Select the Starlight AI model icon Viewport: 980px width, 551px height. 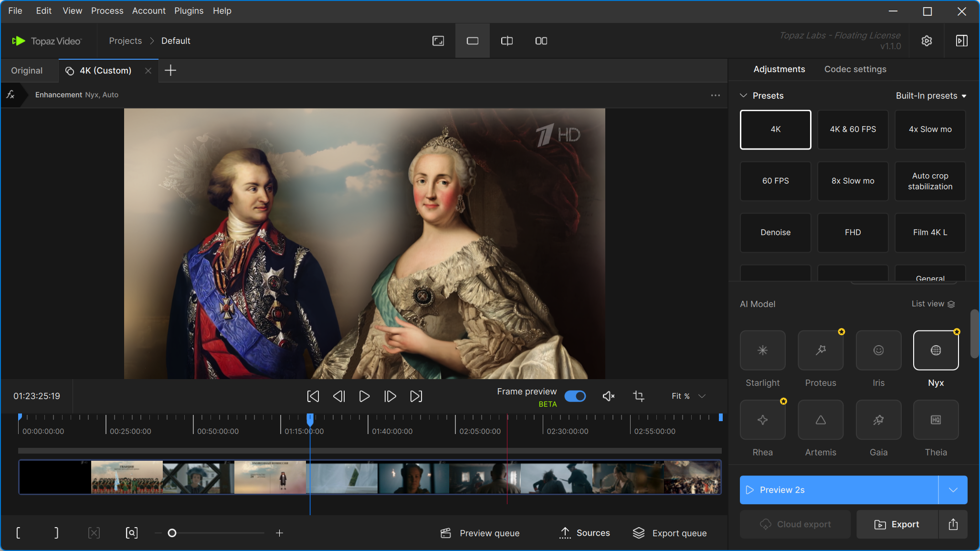(x=762, y=350)
